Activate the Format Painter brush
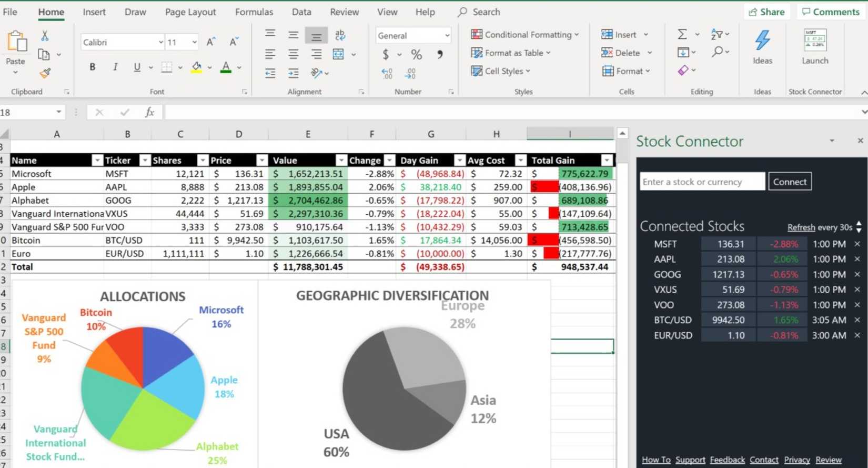The height and width of the screenshot is (468, 868). point(45,73)
